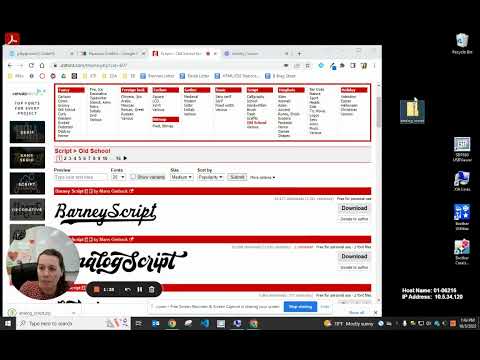Switch to the fourth browser tab
The width and height of the screenshot is (480, 360).
pyautogui.click(x=255, y=53)
